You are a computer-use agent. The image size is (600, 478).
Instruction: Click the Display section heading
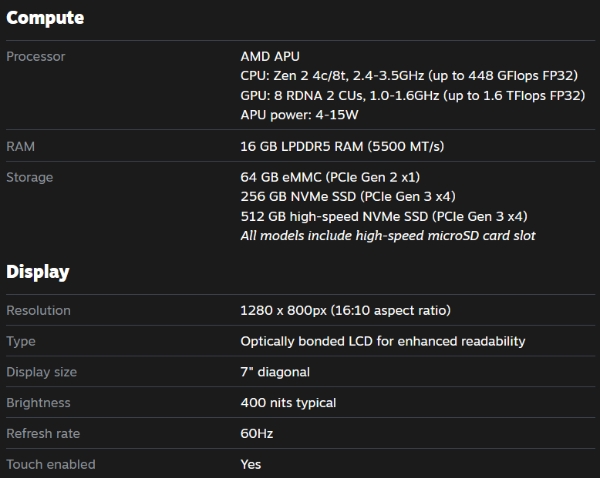point(38,271)
